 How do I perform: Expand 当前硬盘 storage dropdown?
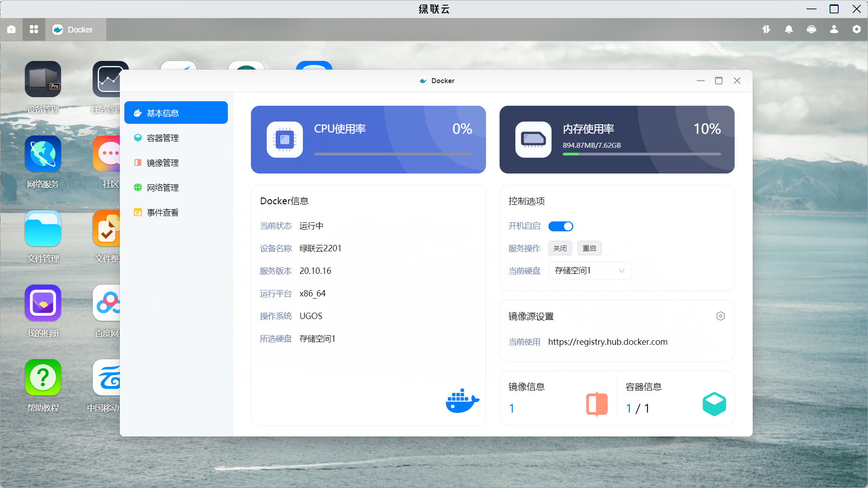tap(590, 271)
